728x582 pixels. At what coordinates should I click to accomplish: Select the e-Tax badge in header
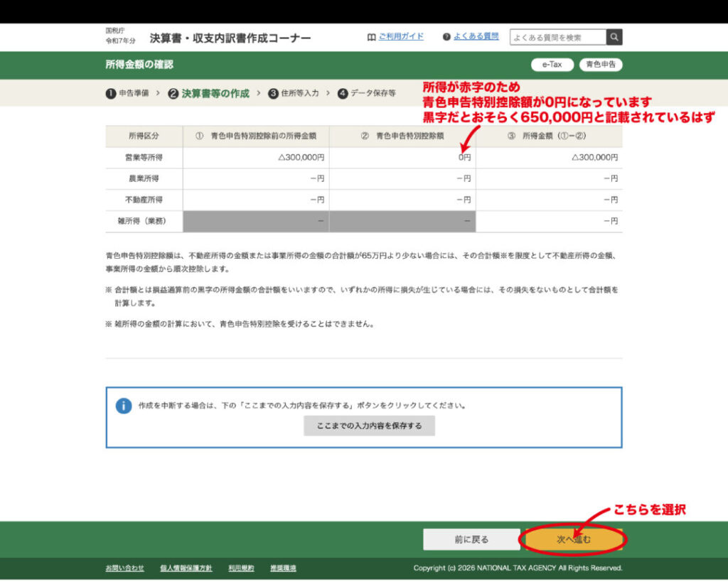(552, 65)
